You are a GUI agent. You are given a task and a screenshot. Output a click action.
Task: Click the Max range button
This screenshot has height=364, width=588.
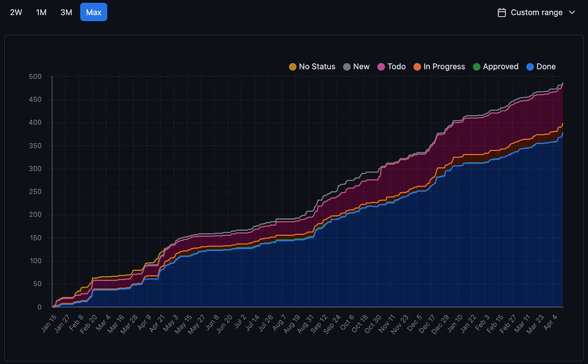[94, 12]
